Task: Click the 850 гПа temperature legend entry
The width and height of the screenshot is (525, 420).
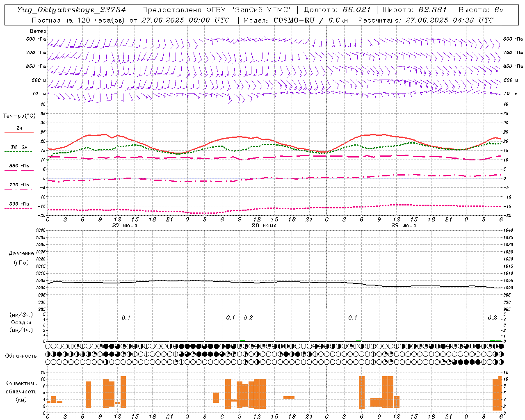Action: tap(19, 166)
